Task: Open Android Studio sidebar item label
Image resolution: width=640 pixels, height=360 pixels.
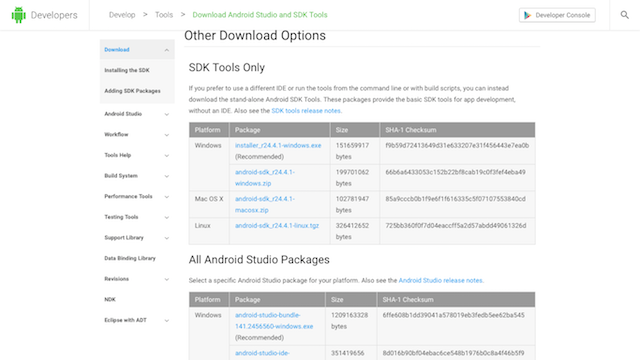Action: tap(123, 114)
